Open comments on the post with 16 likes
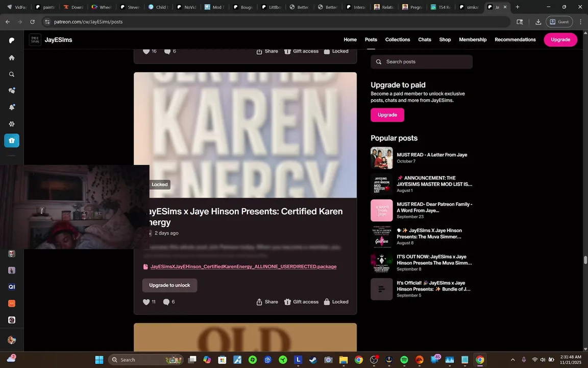Image resolution: width=588 pixels, height=368 pixels. click(x=167, y=51)
